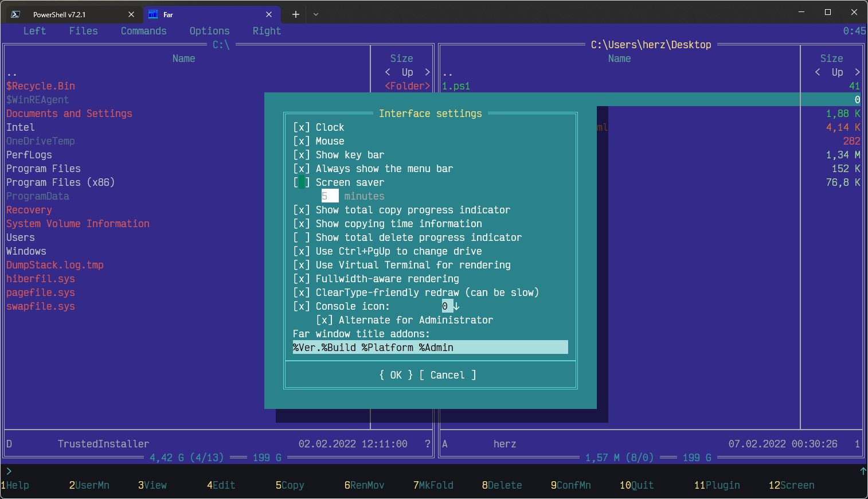
Task: Open the Right menu
Action: tap(267, 31)
